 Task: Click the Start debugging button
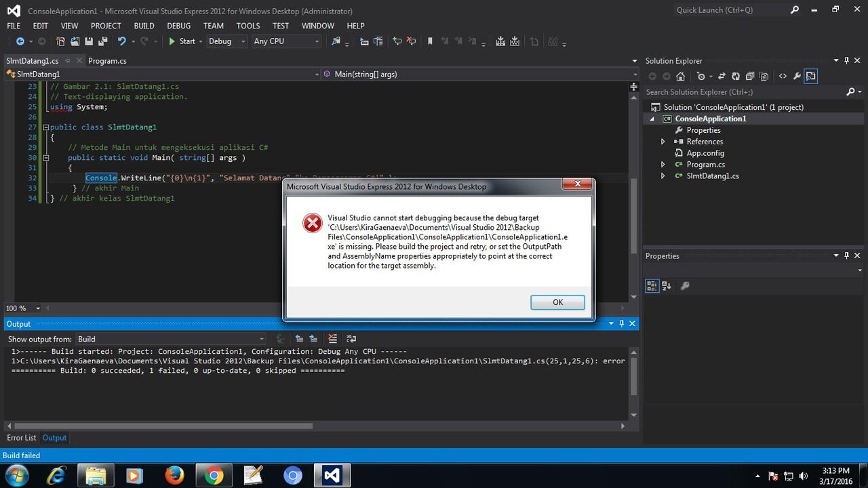click(x=182, y=41)
